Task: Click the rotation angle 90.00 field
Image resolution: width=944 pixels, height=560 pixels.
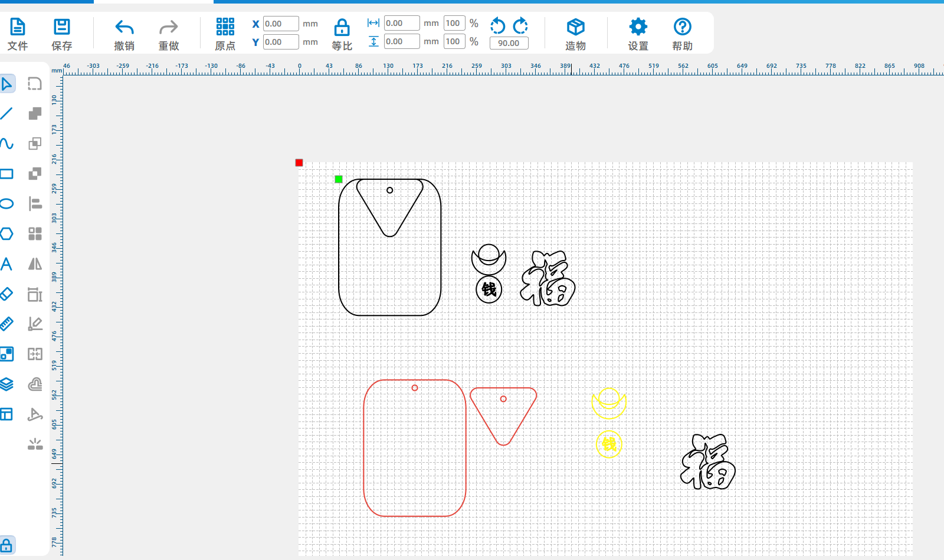Action: coord(509,43)
